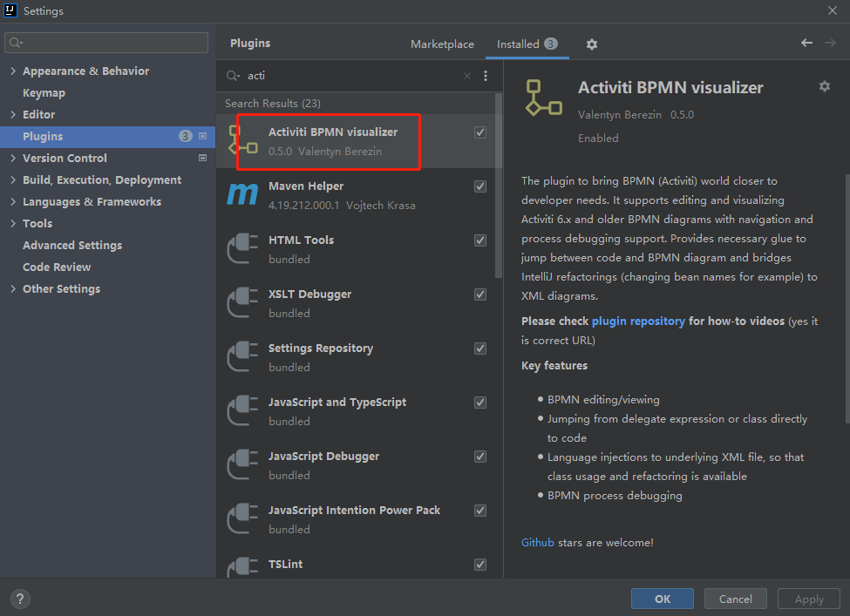Toggle the JavaScript and TypeScript checkbox

tap(480, 403)
